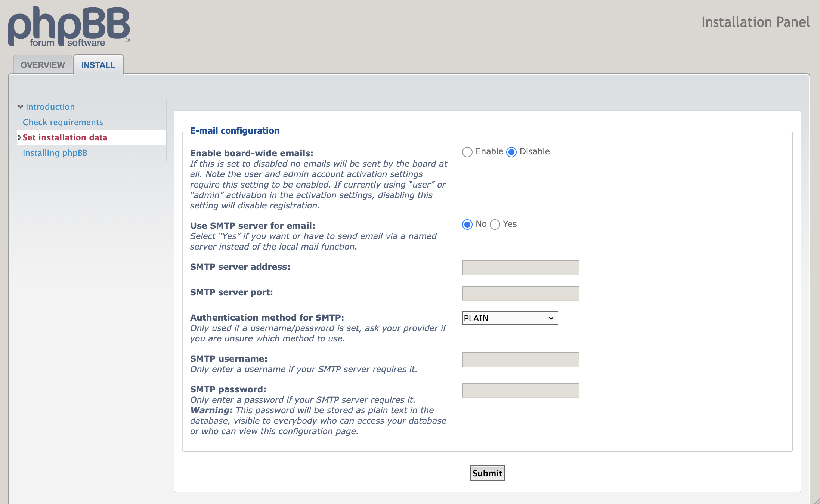The height and width of the screenshot is (504, 820).
Task: Open the Installing phpBB page
Action: click(55, 152)
